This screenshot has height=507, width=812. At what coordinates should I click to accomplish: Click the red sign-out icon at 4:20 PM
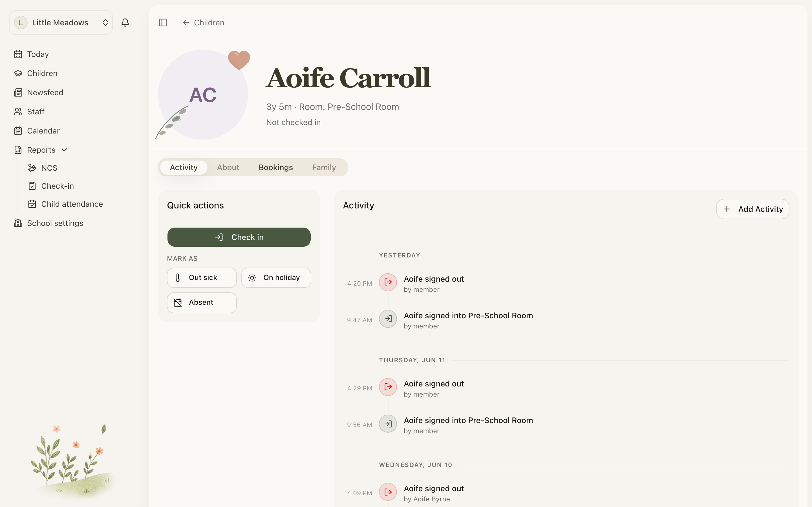[x=388, y=282]
